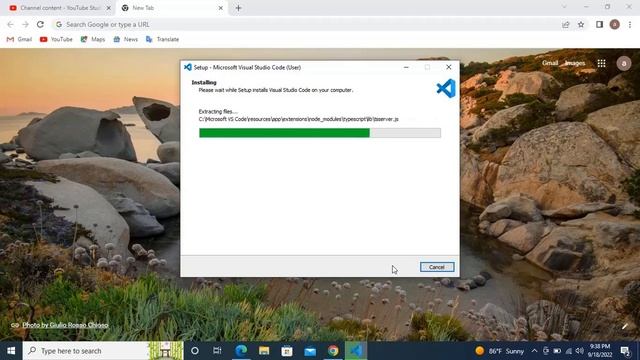The image size is (640, 360).
Task: Open Chrome three-dot menu
Action: [x=630, y=24]
